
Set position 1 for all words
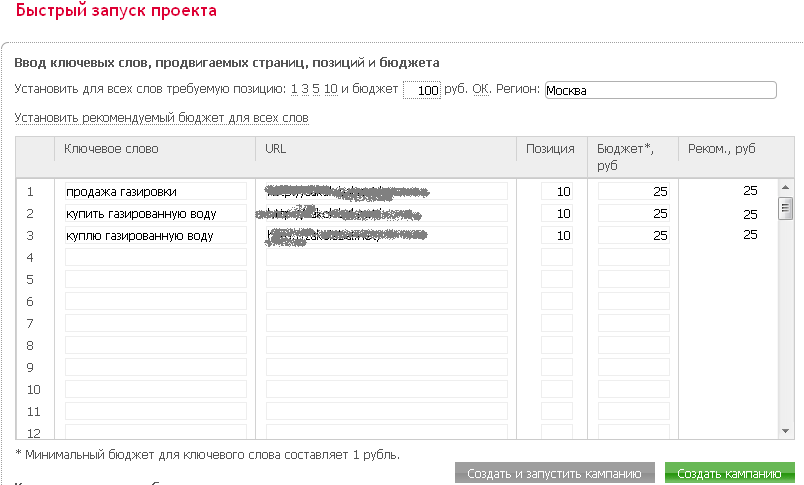tap(294, 90)
